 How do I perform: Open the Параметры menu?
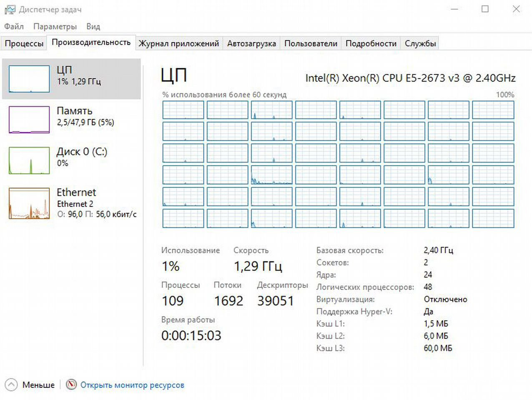[55, 26]
